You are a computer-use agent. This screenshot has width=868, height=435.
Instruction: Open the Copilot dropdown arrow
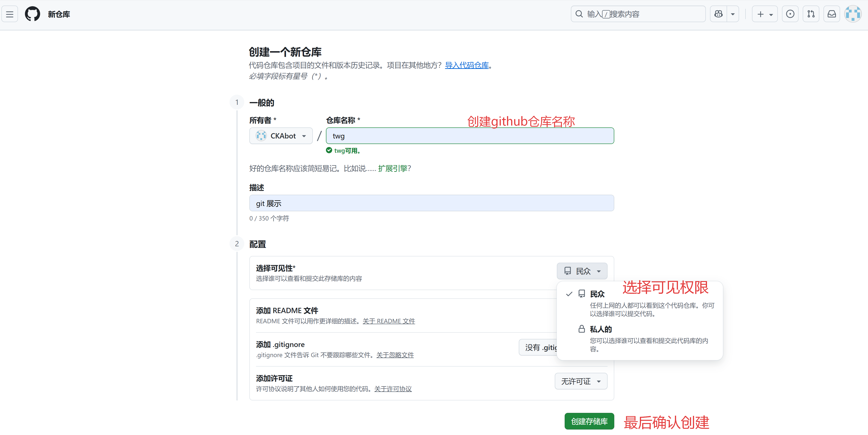pos(733,14)
